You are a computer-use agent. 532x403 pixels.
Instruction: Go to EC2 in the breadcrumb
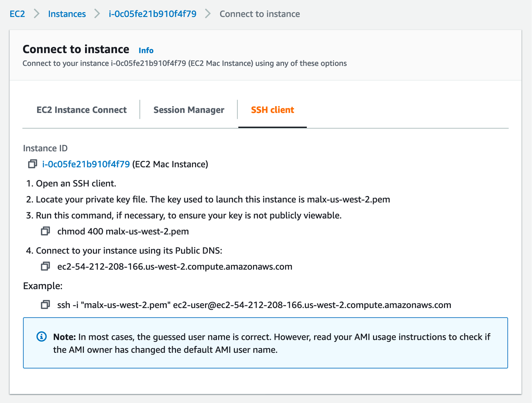[x=17, y=14]
